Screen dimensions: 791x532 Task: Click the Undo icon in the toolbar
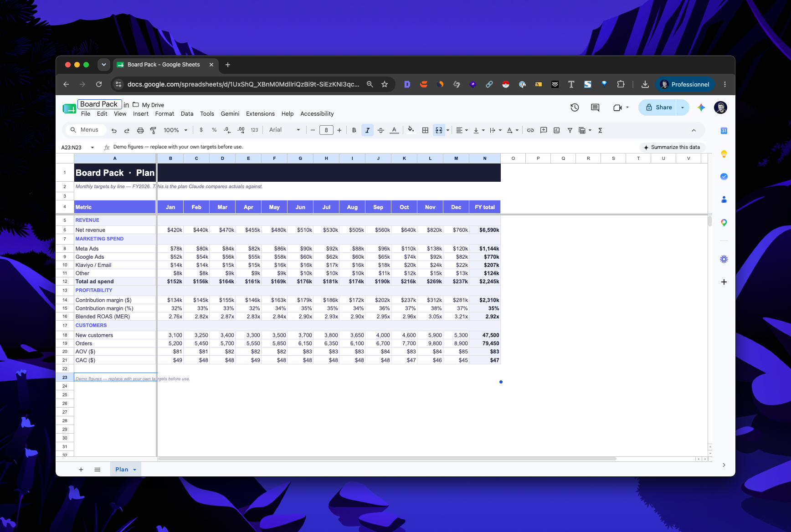[114, 130]
